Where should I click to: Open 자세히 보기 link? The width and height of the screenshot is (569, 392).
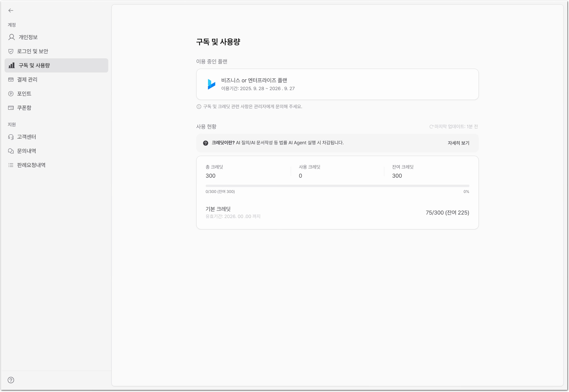[458, 143]
